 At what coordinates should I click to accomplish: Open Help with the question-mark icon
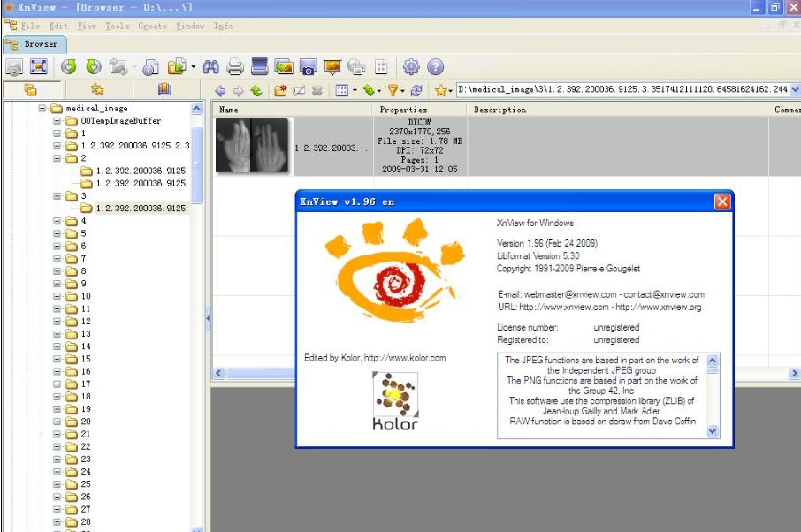click(x=435, y=67)
